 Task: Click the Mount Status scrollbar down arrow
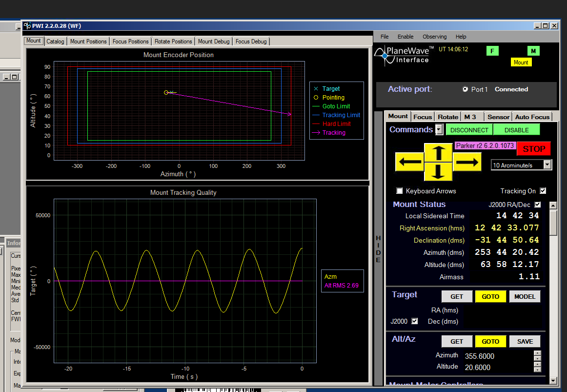(x=553, y=380)
